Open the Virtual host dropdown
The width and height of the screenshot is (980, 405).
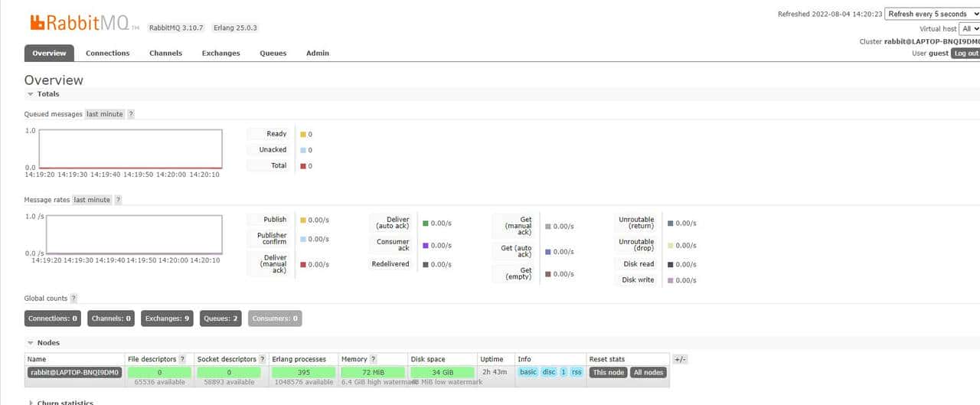click(969, 28)
